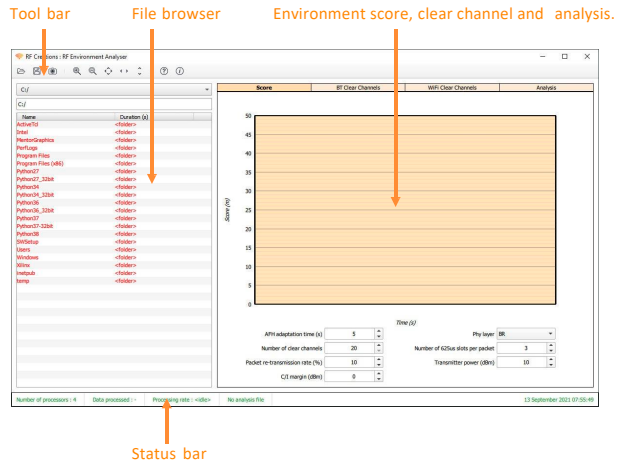621x465 pixels.
Task: Click the four-way fit view icon
Action: click(108, 72)
